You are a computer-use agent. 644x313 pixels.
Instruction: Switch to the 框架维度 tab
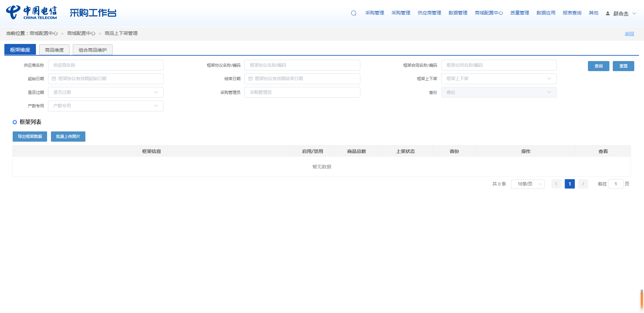tap(20, 50)
